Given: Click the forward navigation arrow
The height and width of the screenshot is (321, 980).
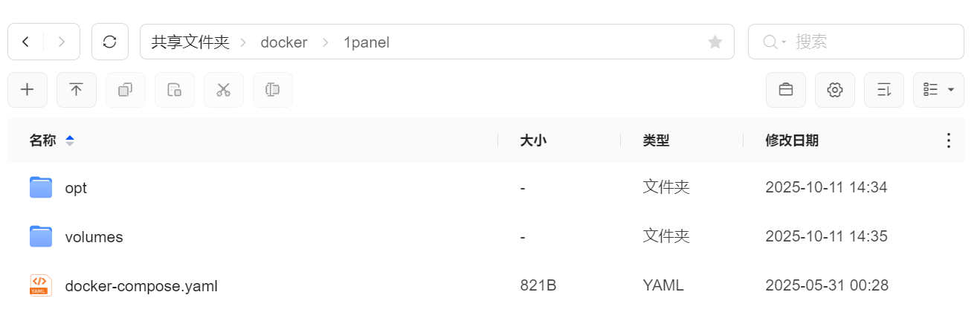Looking at the screenshot, I should (x=62, y=42).
